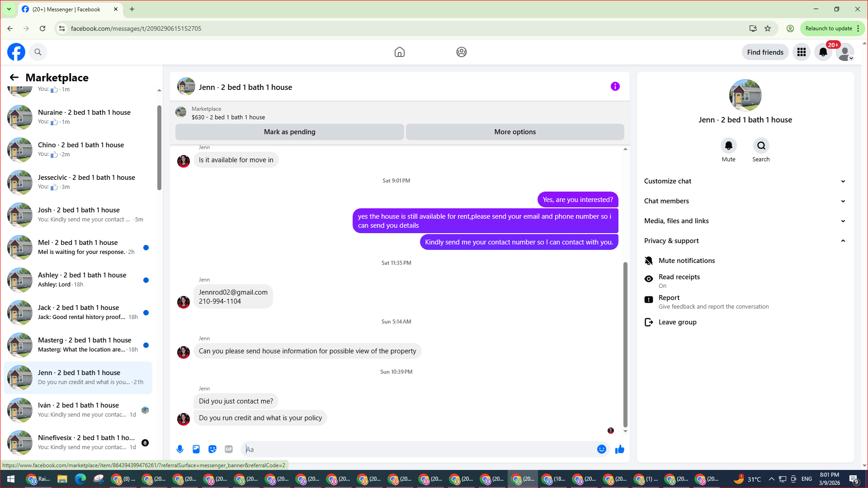
Task: Toggle Mute notifications option
Action: click(686, 261)
